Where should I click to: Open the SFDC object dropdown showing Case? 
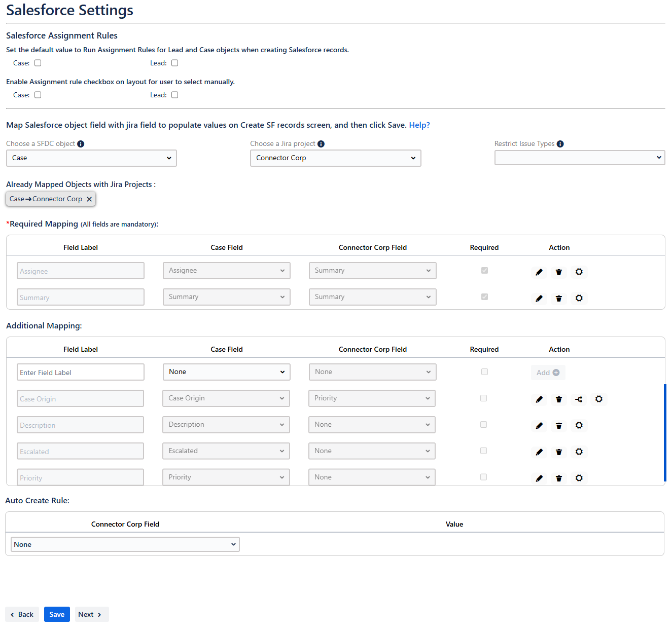(91, 158)
